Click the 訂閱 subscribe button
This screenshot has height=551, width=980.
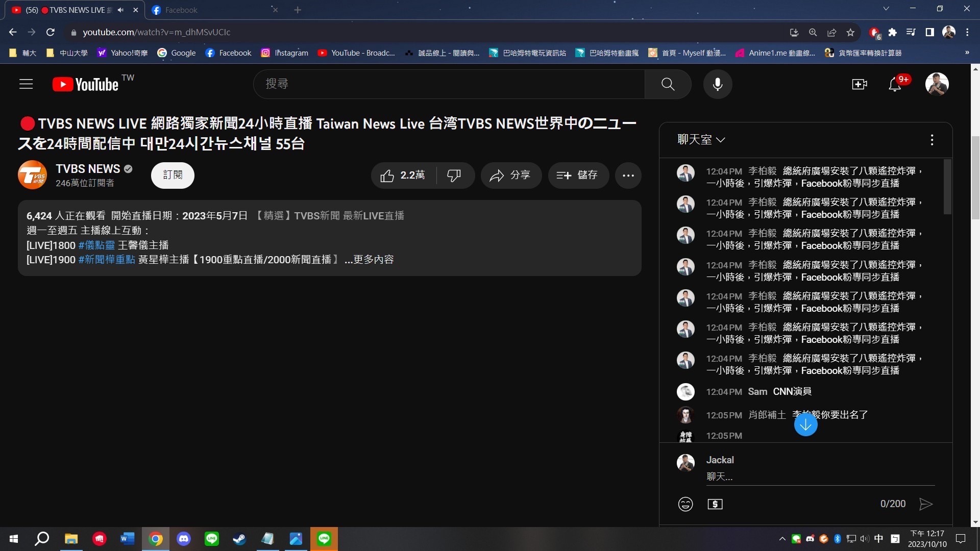tap(173, 176)
